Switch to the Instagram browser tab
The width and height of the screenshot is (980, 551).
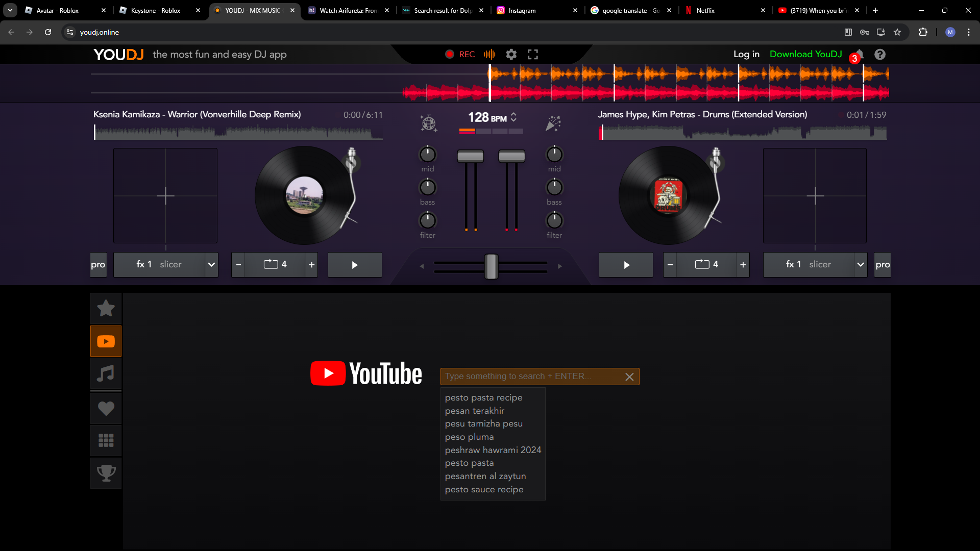tap(537, 10)
